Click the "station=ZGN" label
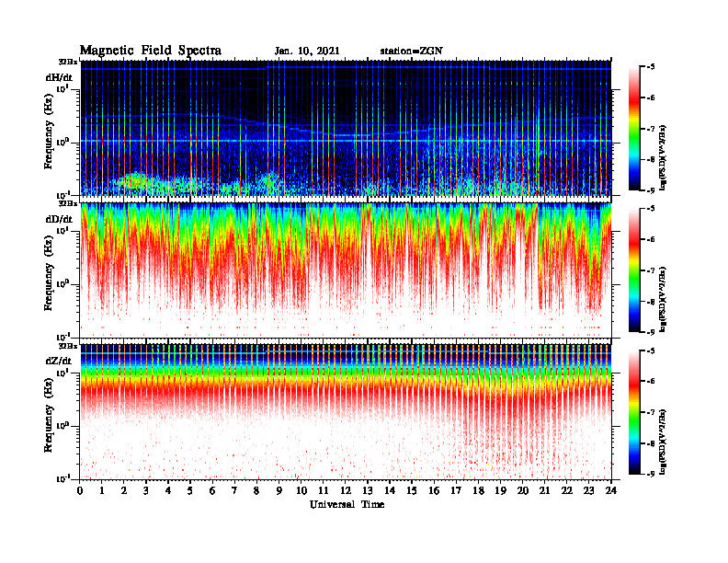This screenshot has height=563, width=728. point(412,52)
